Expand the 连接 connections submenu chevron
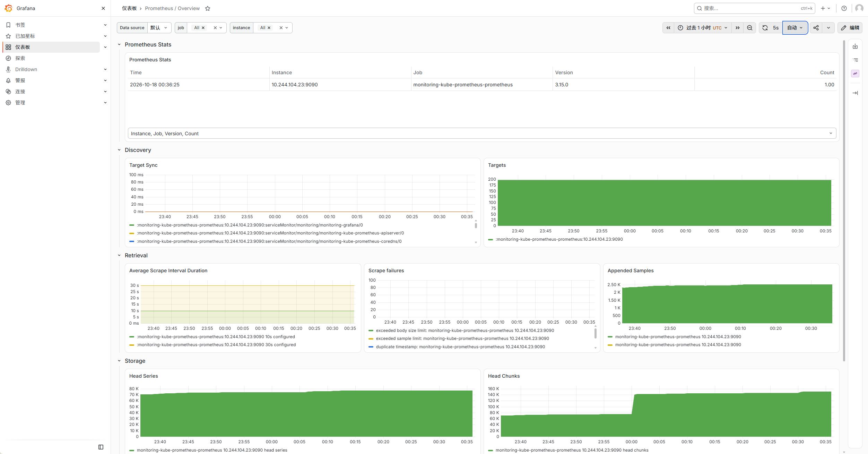This screenshot has width=868, height=454. coord(105,92)
